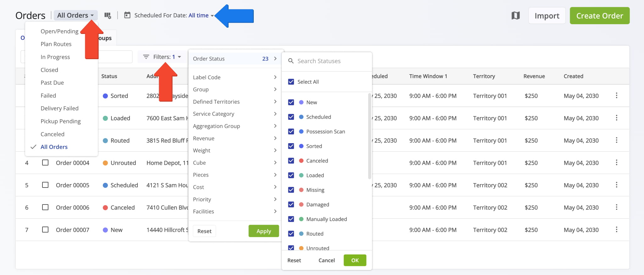Uncheck the New status checkbox
Image resolution: width=644 pixels, height=275 pixels.
pos(291,102)
